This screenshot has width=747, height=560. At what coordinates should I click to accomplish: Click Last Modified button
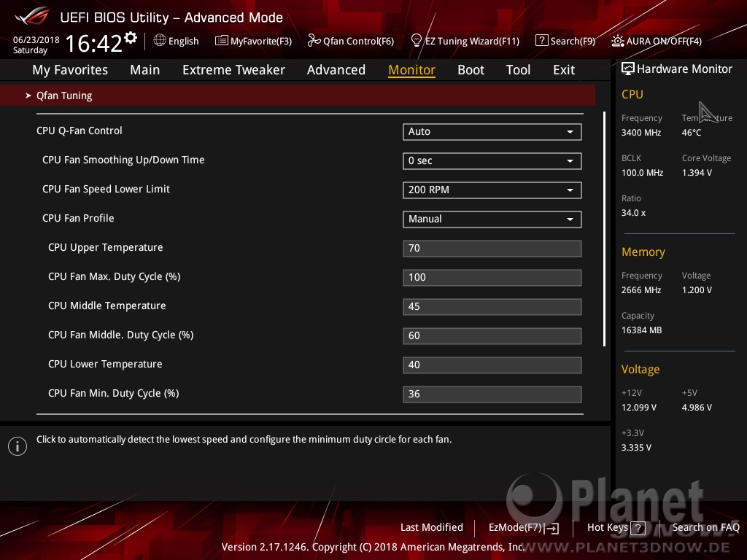pyautogui.click(x=432, y=527)
